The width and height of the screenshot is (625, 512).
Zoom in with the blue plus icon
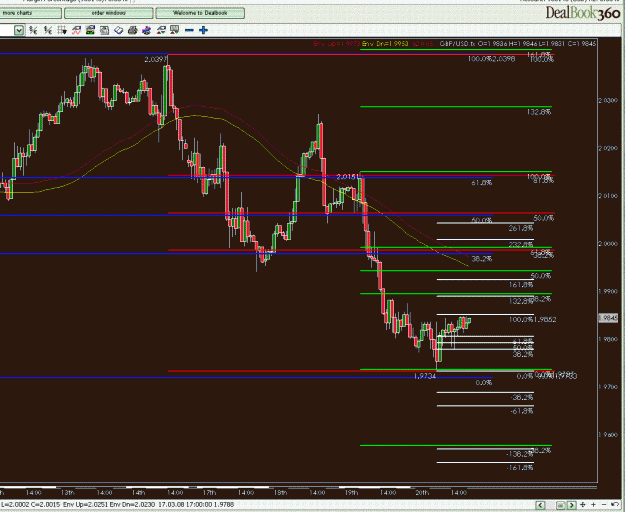pyautogui.click(x=203, y=30)
